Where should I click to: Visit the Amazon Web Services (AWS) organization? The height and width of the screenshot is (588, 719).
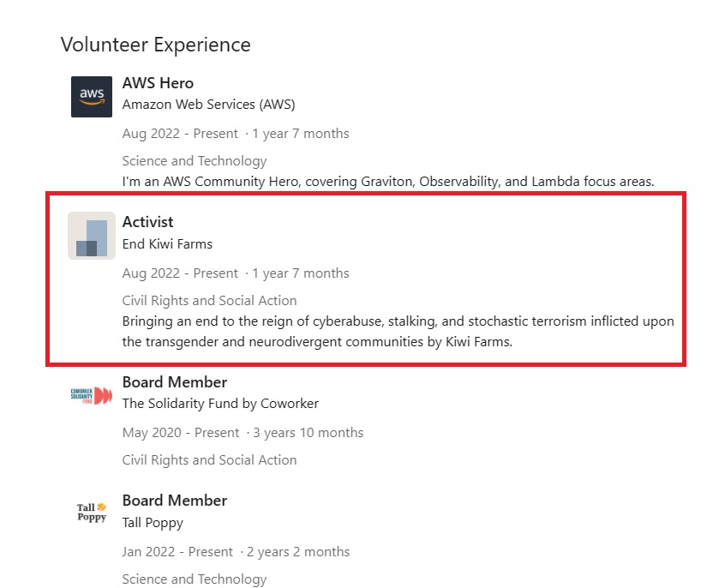pyautogui.click(x=208, y=105)
